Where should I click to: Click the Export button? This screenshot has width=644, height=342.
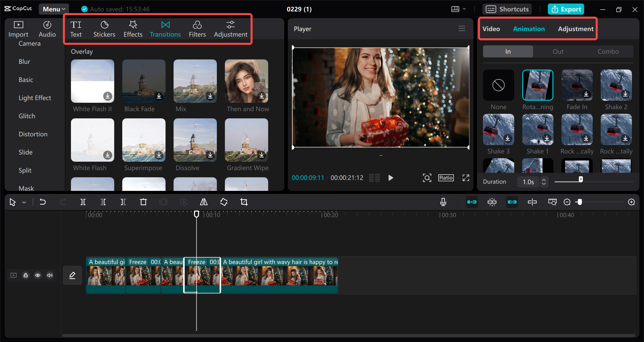pyautogui.click(x=566, y=9)
